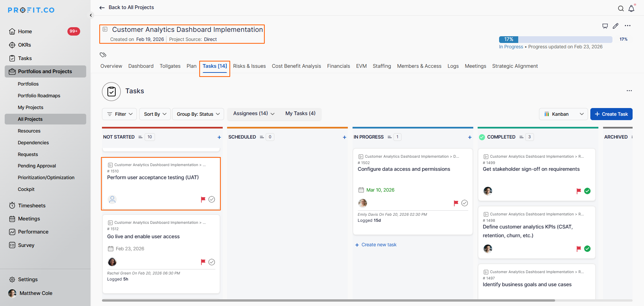The height and width of the screenshot is (306, 644).
Task: Expand the Filter dropdown
Action: tap(119, 114)
